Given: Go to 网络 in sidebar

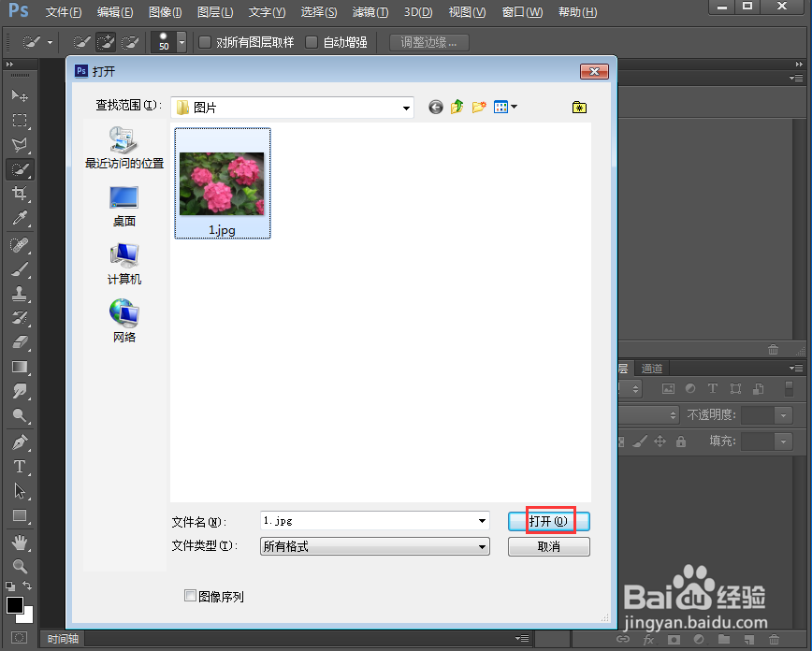Looking at the screenshot, I should (x=124, y=322).
